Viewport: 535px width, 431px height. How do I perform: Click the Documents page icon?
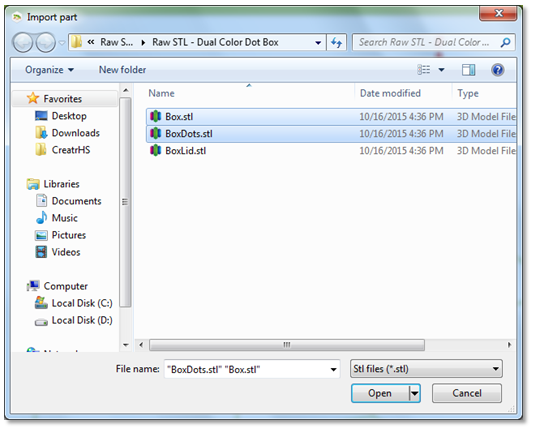tap(41, 201)
